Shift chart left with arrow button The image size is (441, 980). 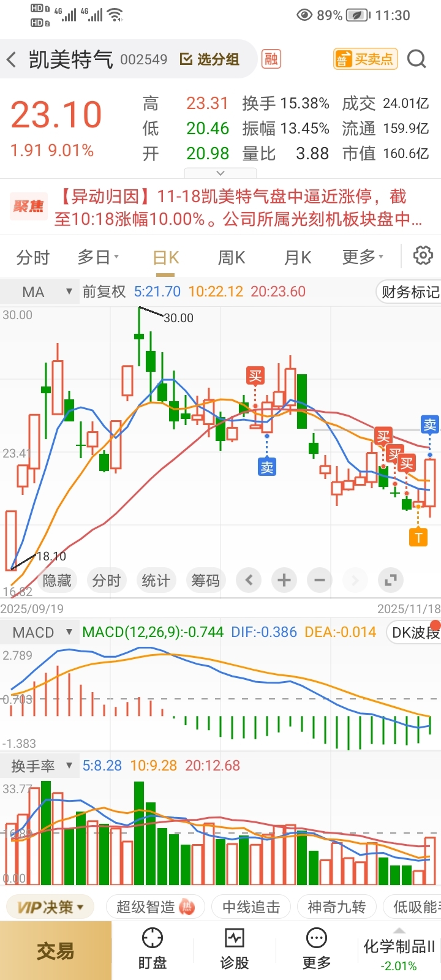coord(249,579)
